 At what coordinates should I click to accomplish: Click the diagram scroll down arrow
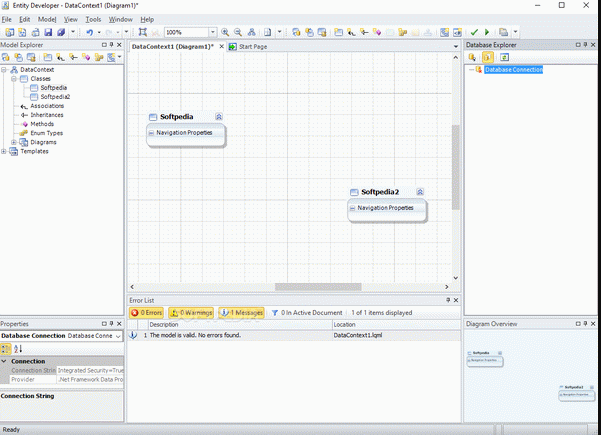click(x=456, y=278)
